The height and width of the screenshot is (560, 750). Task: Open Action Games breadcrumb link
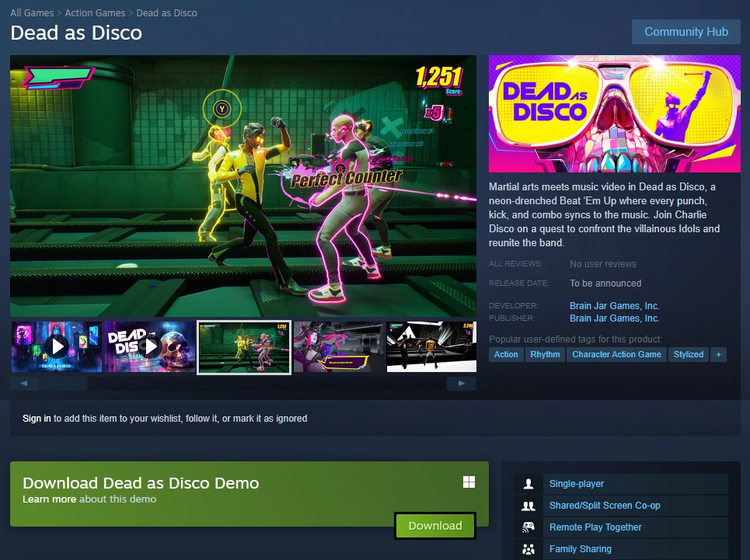96,13
